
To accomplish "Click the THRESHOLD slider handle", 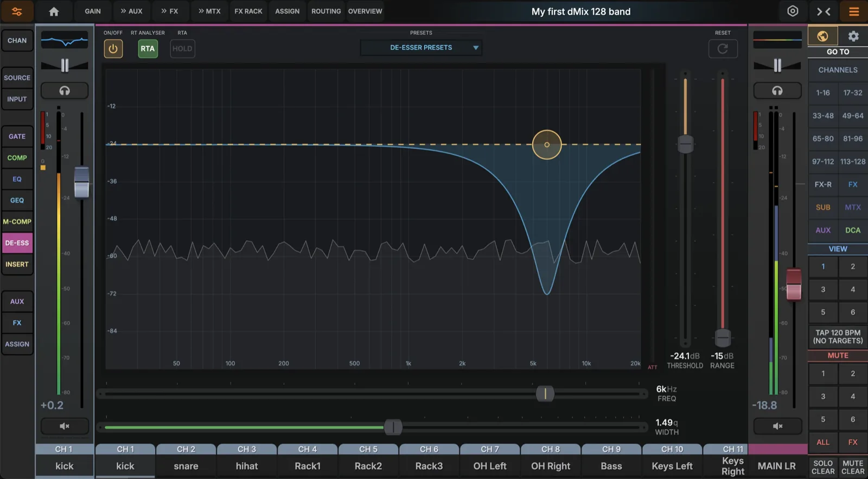I will pyautogui.click(x=686, y=144).
